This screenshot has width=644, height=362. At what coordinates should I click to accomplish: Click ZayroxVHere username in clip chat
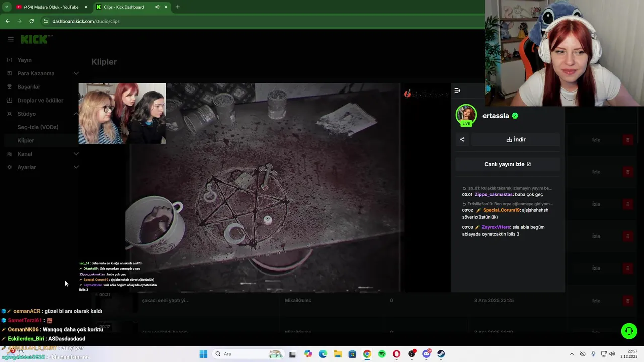tap(496, 227)
